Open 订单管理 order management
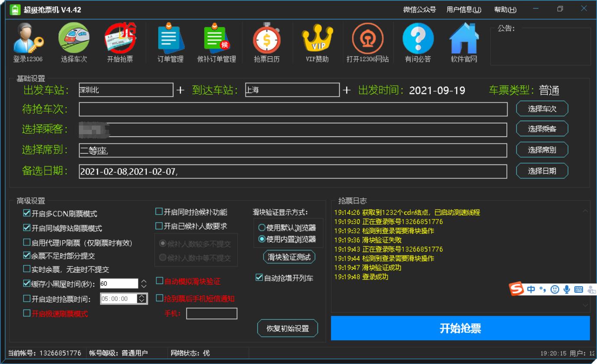 pos(171,41)
